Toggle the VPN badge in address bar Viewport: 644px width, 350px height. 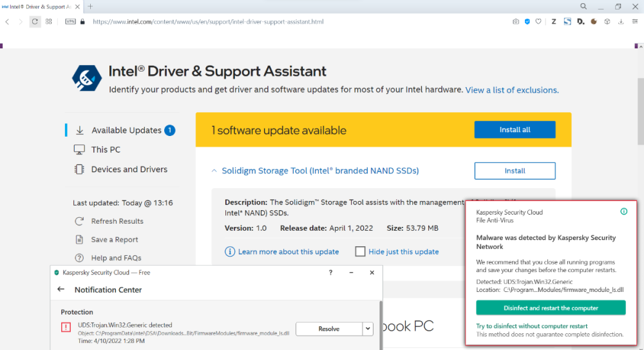coord(70,22)
